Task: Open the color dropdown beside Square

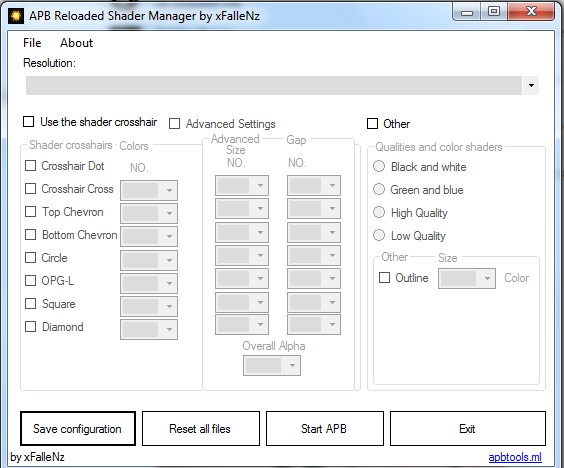Action: 149,306
